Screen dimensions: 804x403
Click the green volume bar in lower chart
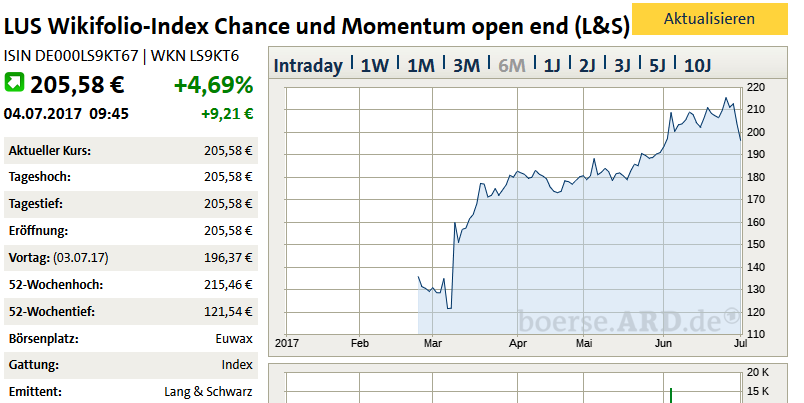(671, 395)
